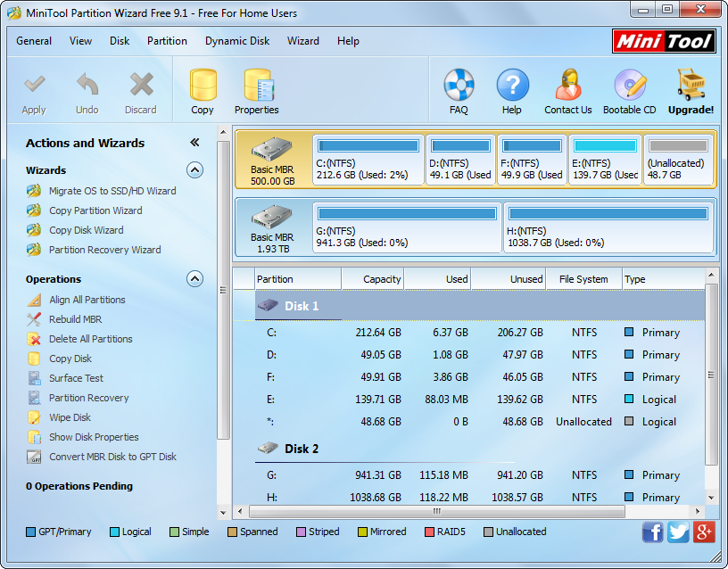728x569 pixels.
Task: Sort by the Partition column header
Action: [x=298, y=279]
